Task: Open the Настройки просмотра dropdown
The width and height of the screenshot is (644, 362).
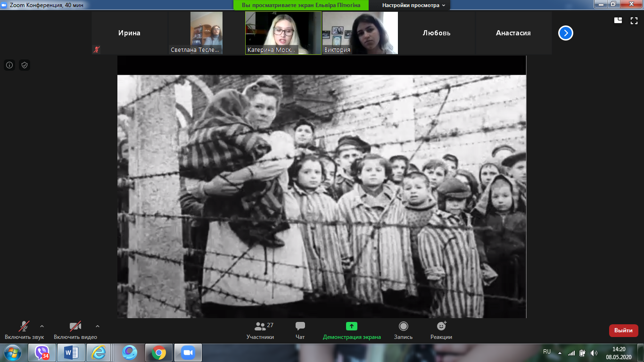Action: click(x=413, y=5)
